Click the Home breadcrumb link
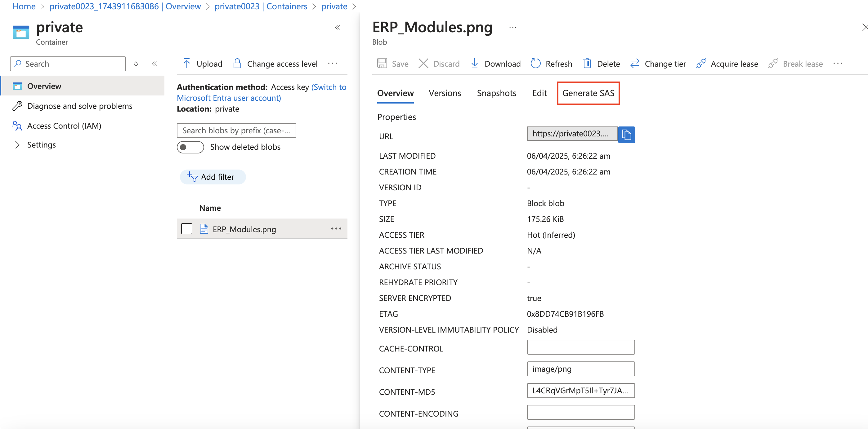The image size is (868, 429). click(x=24, y=6)
